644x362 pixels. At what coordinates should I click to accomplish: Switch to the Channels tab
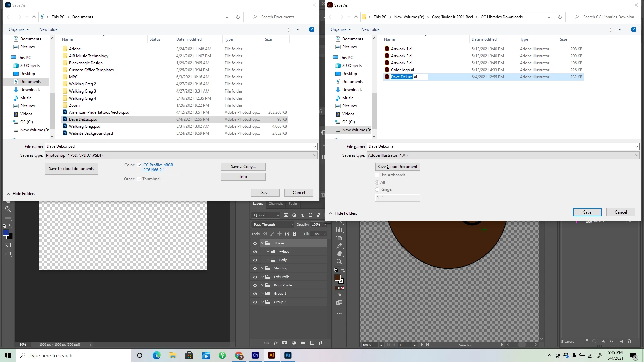(275, 204)
